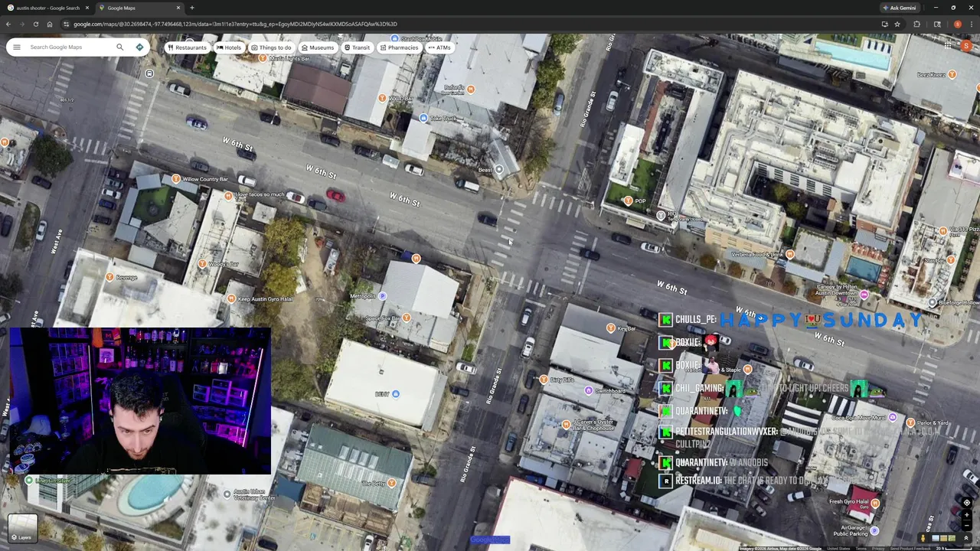Screen dimensions: 980x551
Task: Click the Willow Country Bar marker
Action: [x=176, y=179]
